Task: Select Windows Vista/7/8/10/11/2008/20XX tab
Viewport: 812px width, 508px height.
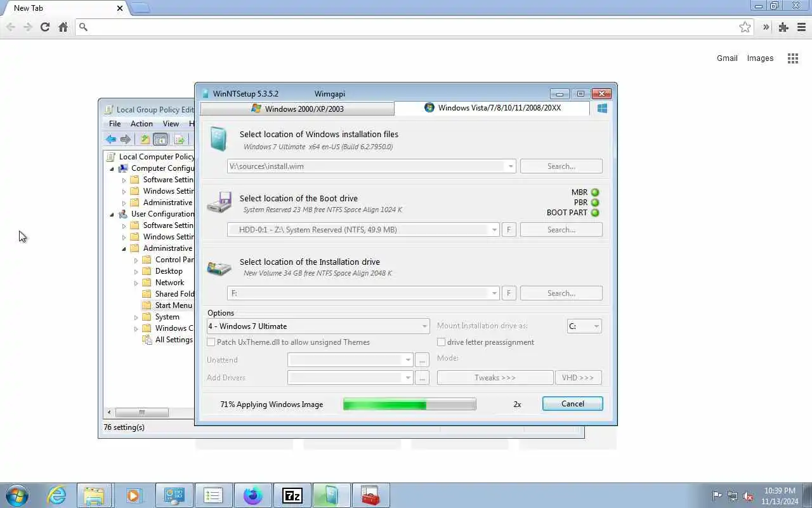Action: 492,108
